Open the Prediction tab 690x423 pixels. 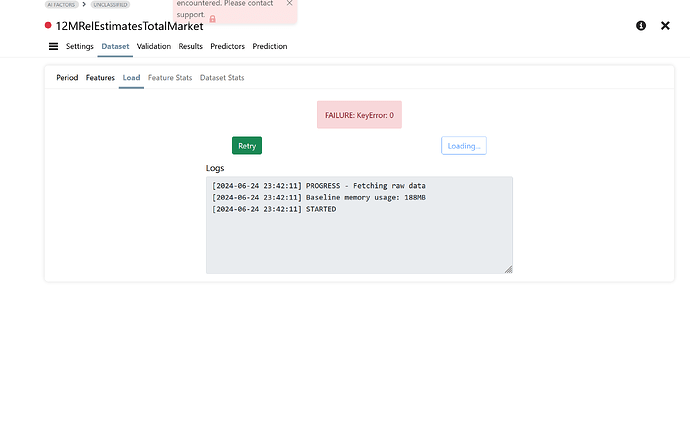click(x=270, y=46)
